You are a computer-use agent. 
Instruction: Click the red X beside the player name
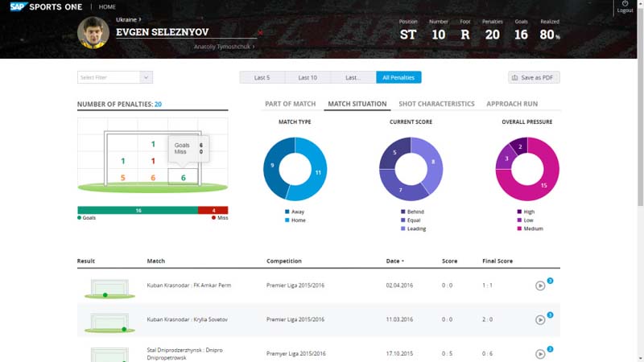260,33
